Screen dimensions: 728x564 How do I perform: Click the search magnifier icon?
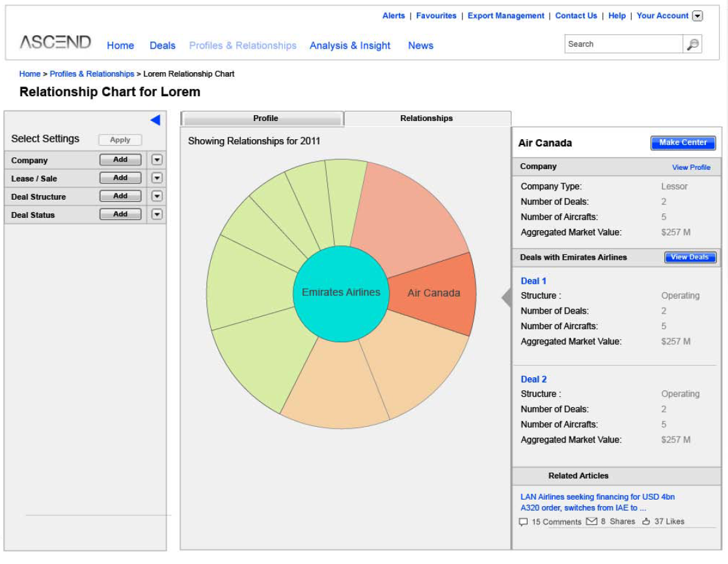[692, 44]
